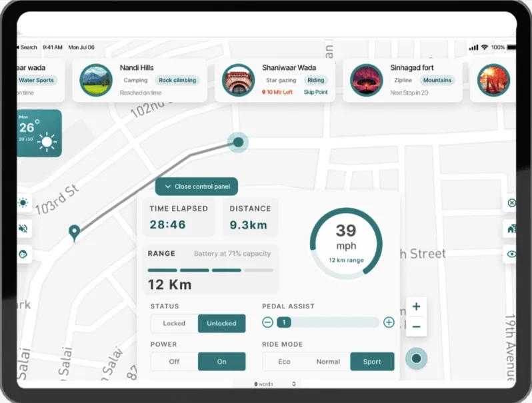Viewport: 532px width, 403px height.
Task: Zoom in the map with plus
Action: click(x=416, y=306)
